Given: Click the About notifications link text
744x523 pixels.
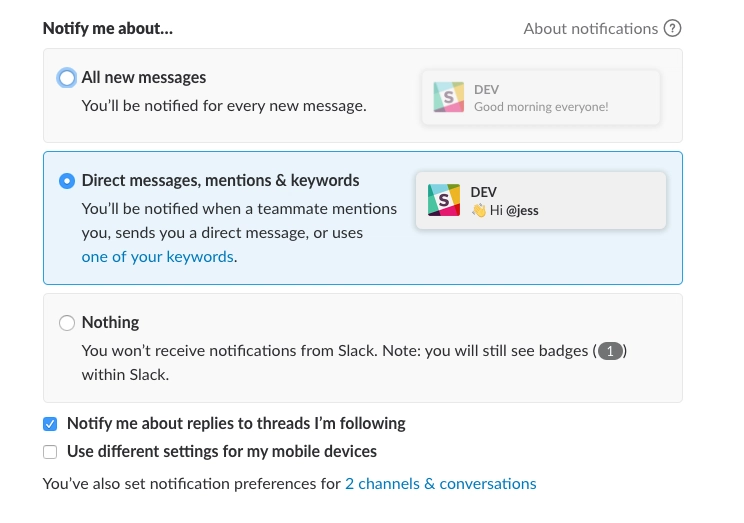Looking at the screenshot, I should click(590, 28).
